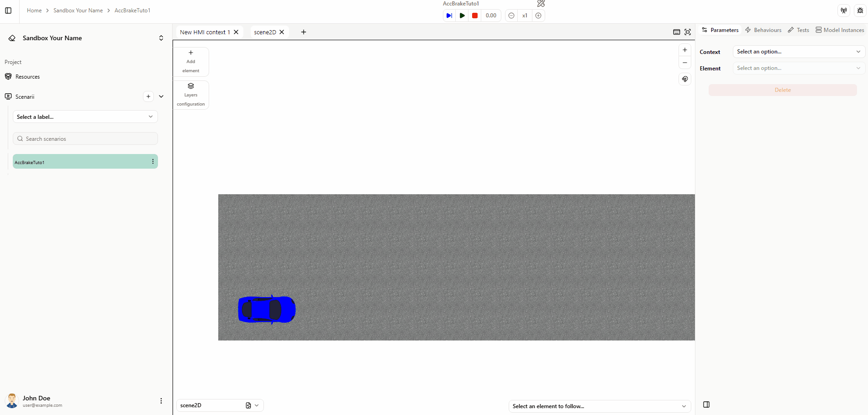Stop the simulation with red button

pos(475,16)
